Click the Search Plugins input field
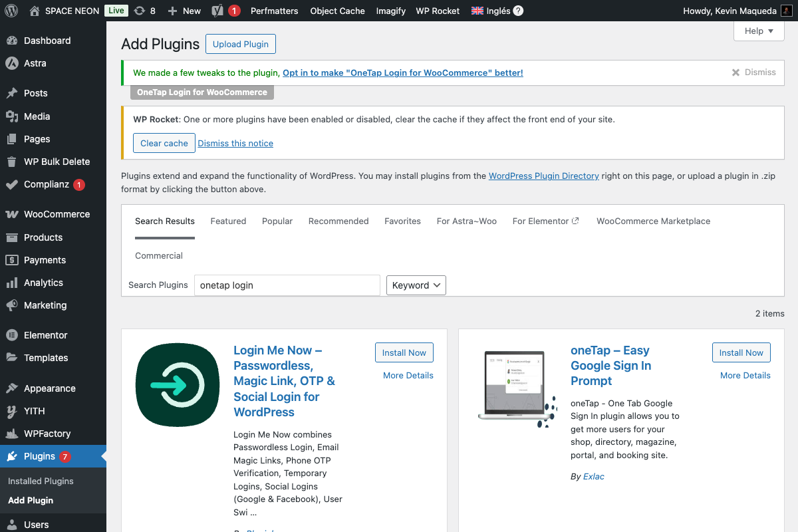The width and height of the screenshot is (798, 532). [x=287, y=285]
